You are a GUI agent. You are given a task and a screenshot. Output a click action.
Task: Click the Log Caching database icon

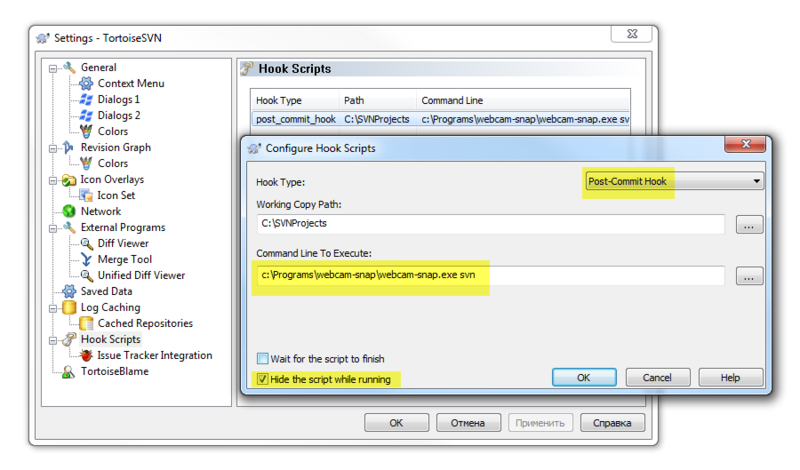[69, 307]
